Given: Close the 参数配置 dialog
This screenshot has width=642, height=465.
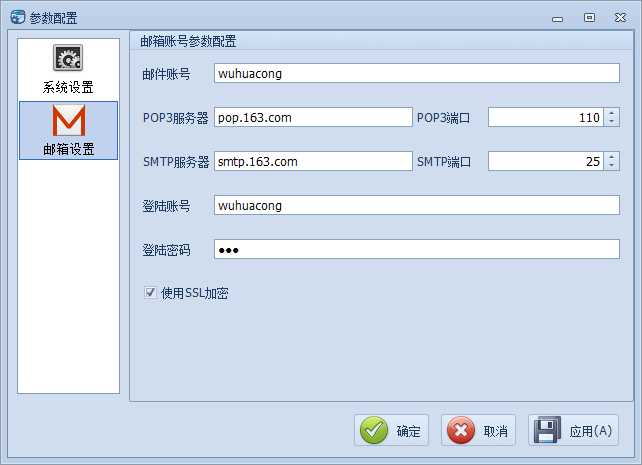Looking at the screenshot, I should click(620, 18).
